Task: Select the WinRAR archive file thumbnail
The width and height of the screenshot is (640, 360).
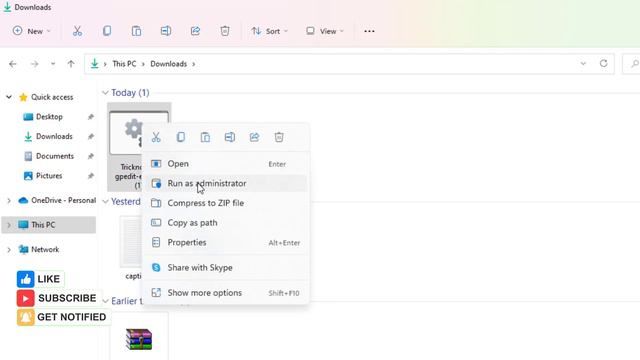Action: (x=139, y=339)
